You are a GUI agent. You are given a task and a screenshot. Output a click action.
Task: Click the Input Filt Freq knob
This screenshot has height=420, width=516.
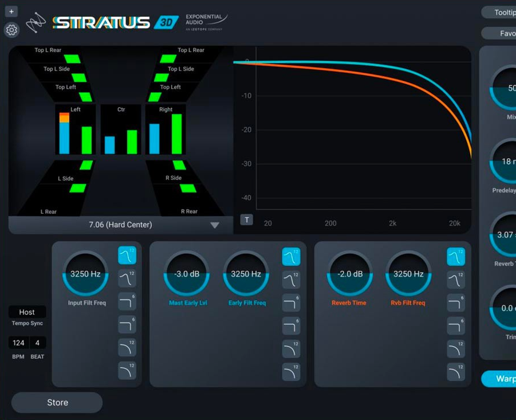(x=85, y=273)
